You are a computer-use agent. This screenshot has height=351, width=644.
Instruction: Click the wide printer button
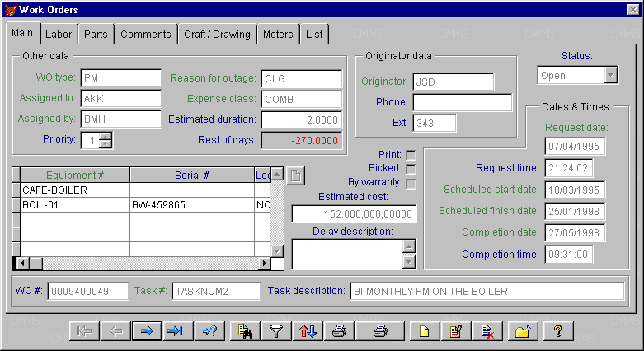coord(379,330)
